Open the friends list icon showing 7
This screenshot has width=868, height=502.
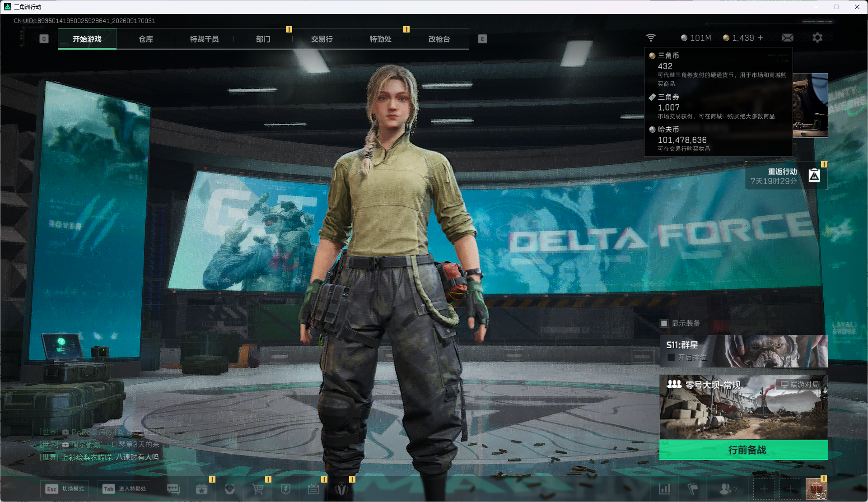pos(728,489)
